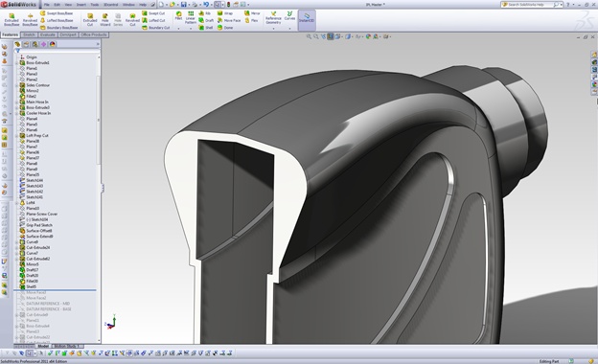The height and width of the screenshot is (364, 598).
Task: Select the Revolved Boss/Base tool
Action: (30, 19)
